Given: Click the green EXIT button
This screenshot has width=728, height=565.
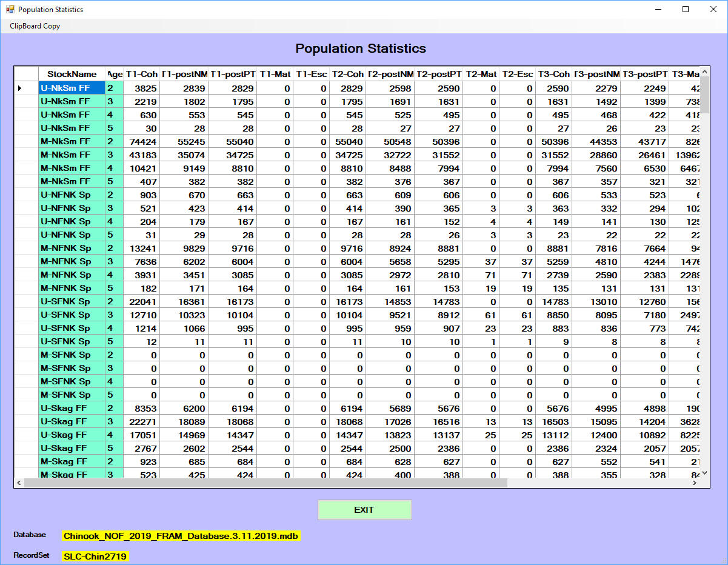Looking at the screenshot, I should pos(364,510).
